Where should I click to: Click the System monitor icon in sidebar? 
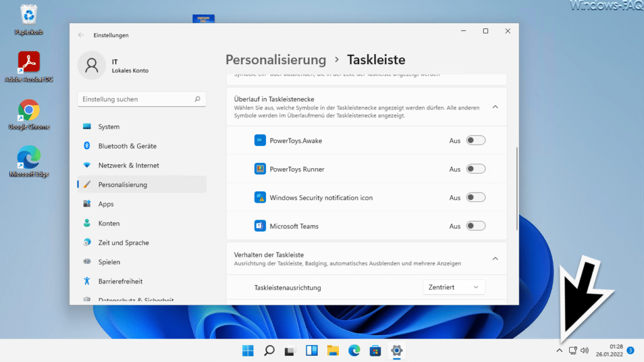pyautogui.click(x=87, y=127)
